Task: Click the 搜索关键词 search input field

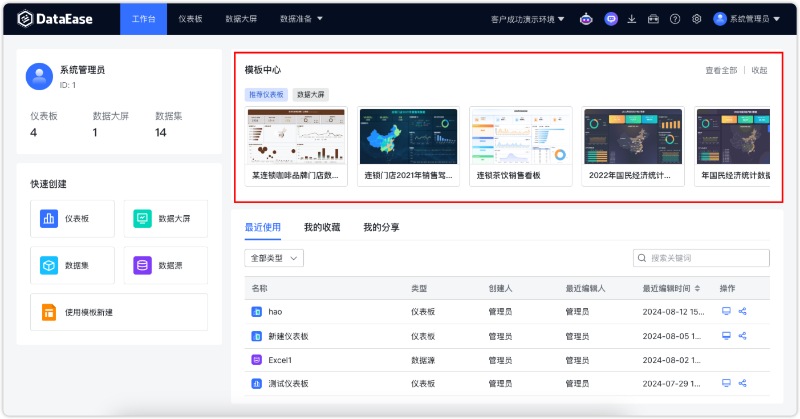Action: (x=702, y=258)
